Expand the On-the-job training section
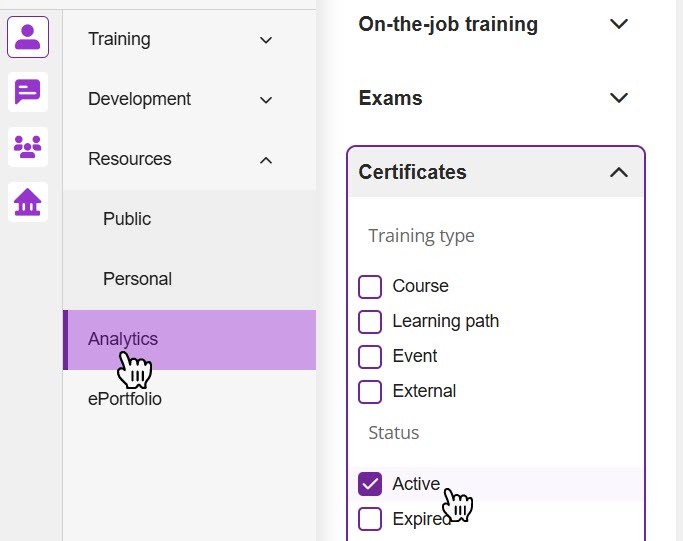Image resolution: width=683 pixels, height=541 pixels. [619, 24]
